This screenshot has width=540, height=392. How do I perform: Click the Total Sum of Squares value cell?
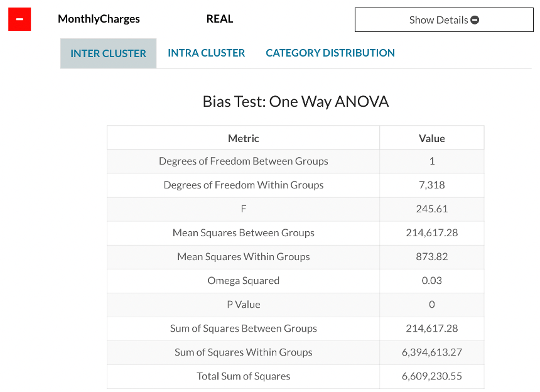tap(431, 376)
